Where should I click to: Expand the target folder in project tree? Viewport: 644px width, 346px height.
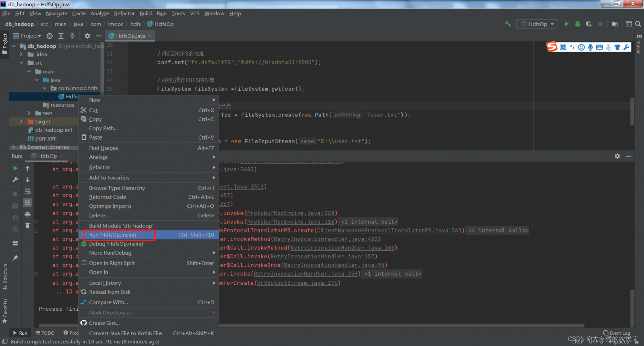[x=21, y=122]
